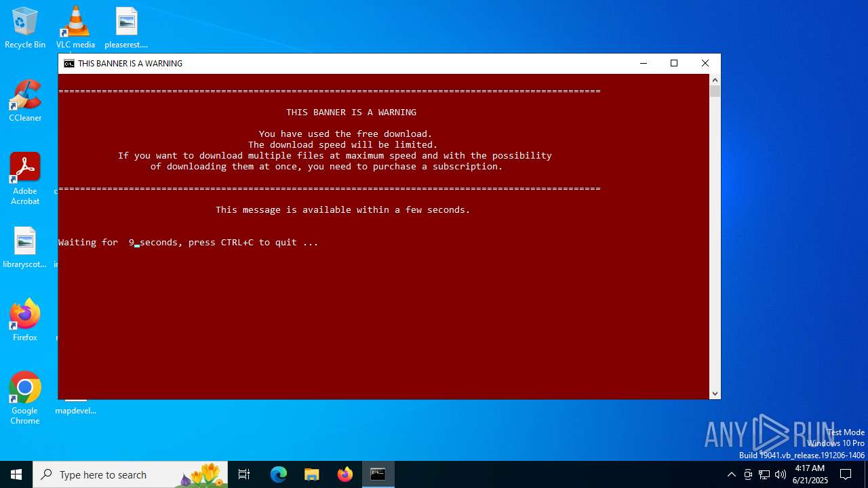Open the Recycle Bin desktop icon
The width and height of the screenshot is (868, 488).
[25, 28]
